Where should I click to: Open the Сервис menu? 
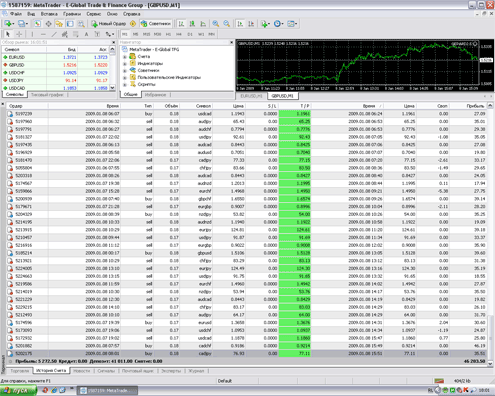tap(94, 14)
